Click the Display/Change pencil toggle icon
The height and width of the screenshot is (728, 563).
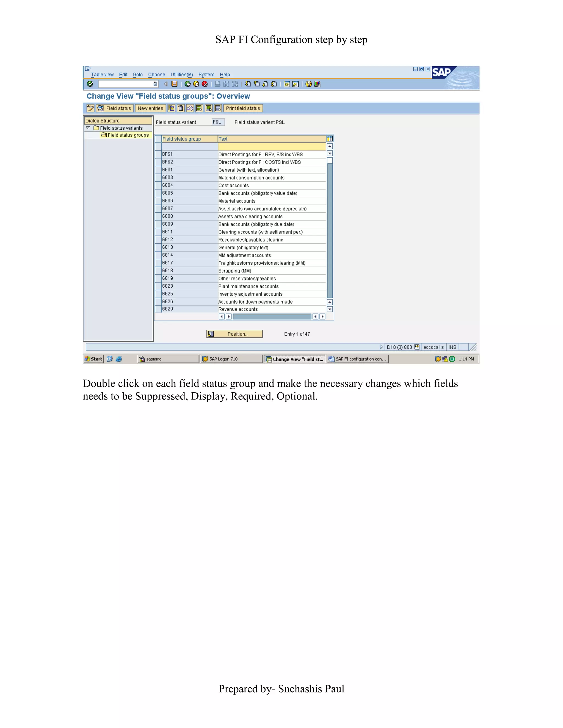click(x=90, y=108)
